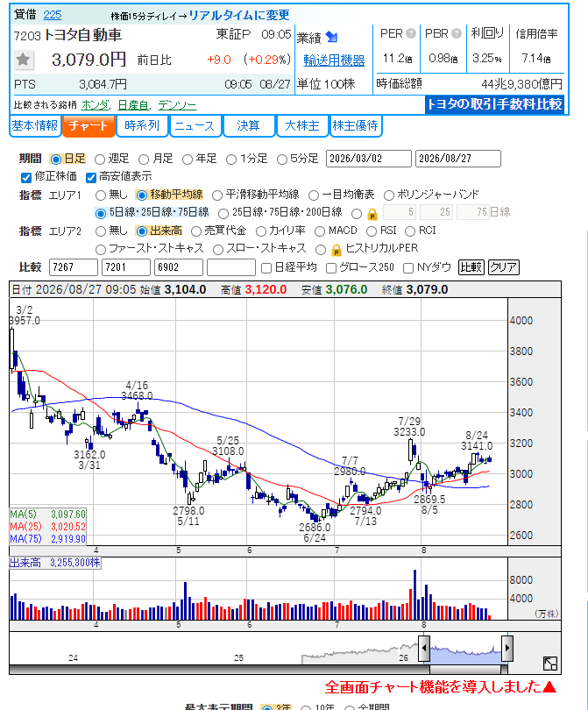Select RCI indicator radio
Image resolution: width=588 pixels, height=710 pixels.
pyautogui.click(x=410, y=231)
